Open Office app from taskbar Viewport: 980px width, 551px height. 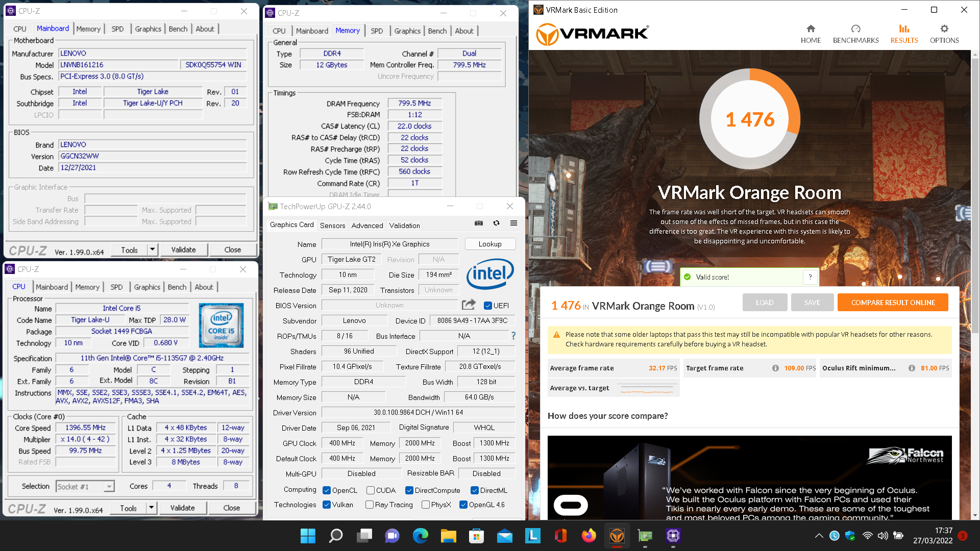point(561,536)
